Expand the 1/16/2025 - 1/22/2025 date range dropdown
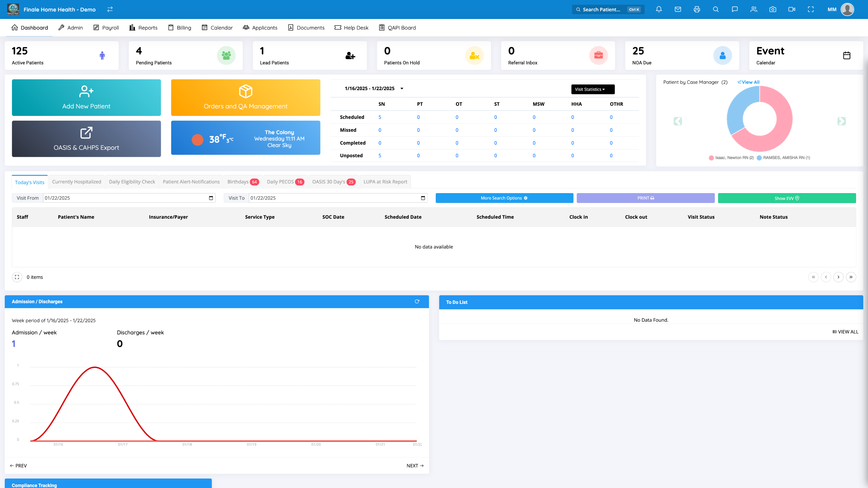868x488 pixels. click(x=402, y=88)
